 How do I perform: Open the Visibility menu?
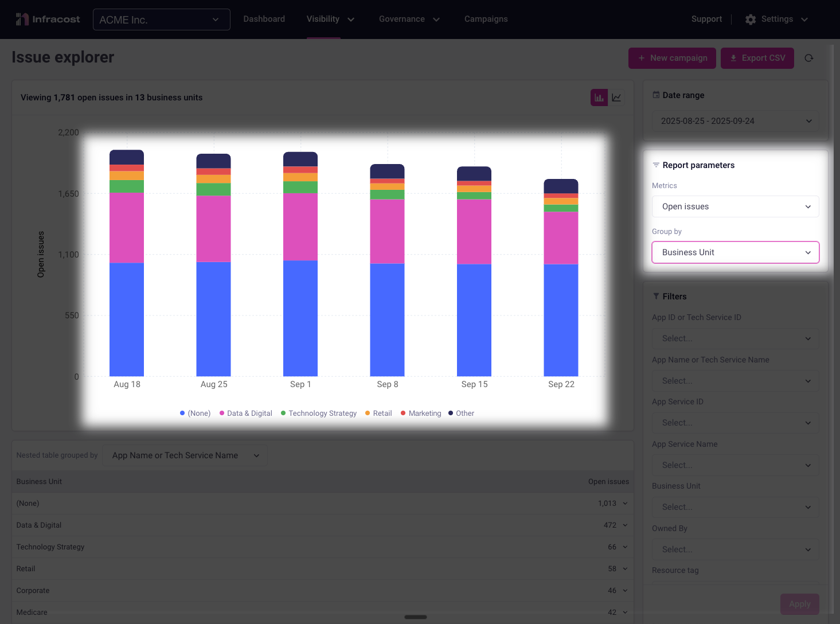click(x=330, y=19)
